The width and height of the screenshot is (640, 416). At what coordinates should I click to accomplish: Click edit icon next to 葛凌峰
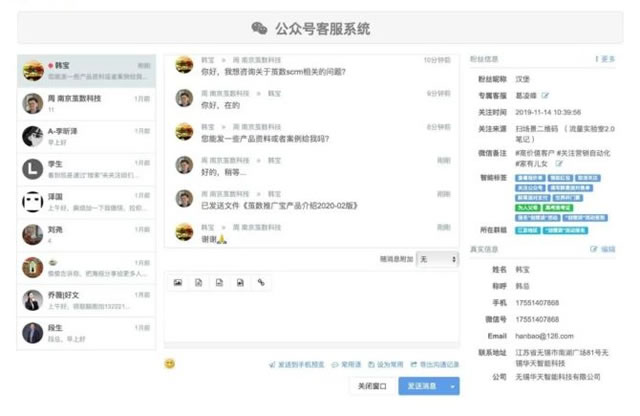click(545, 96)
